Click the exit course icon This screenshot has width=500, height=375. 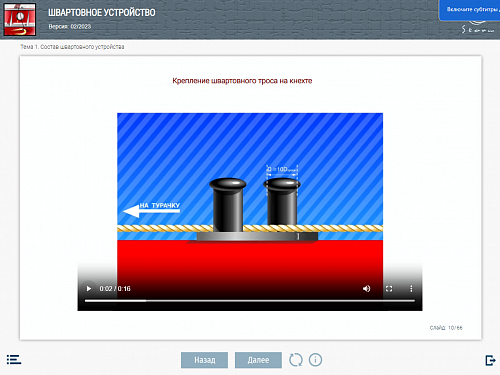pyautogui.click(x=490, y=360)
